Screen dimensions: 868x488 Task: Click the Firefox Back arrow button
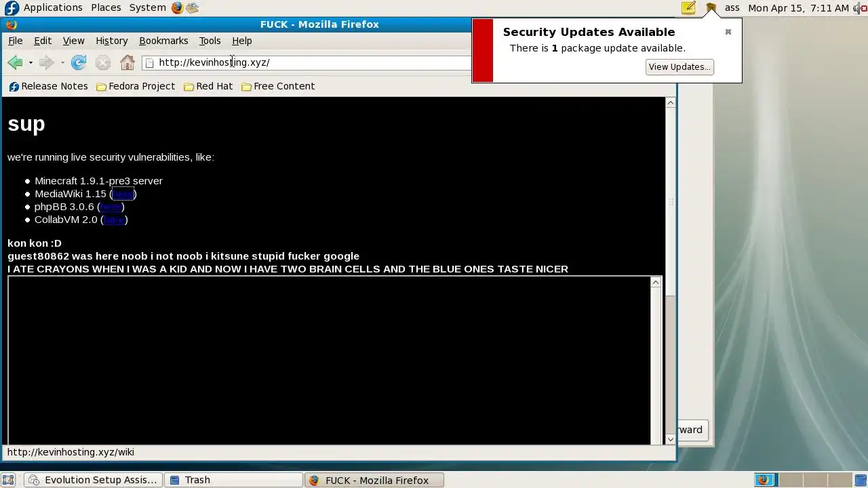(15, 62)
